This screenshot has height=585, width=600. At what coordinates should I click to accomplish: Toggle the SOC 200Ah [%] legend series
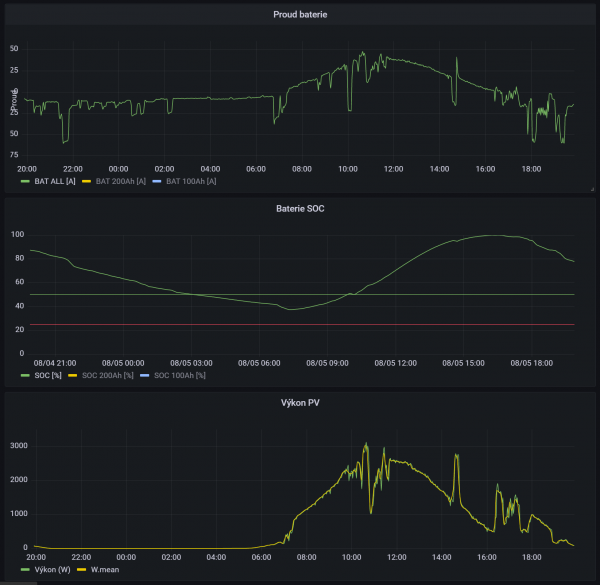[108, 375]
